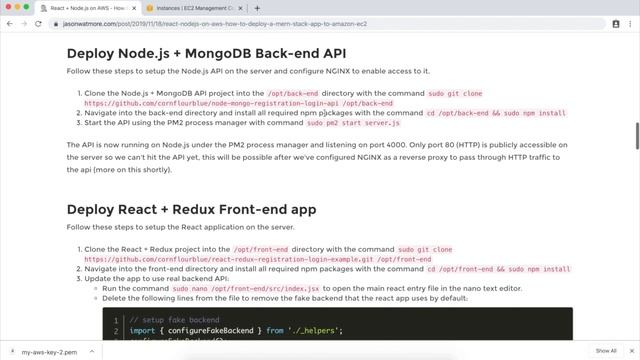640x360 pixels.
Task: Click Deploy React + Redux Front-end app heading
Action: click(x=191, y=209)
